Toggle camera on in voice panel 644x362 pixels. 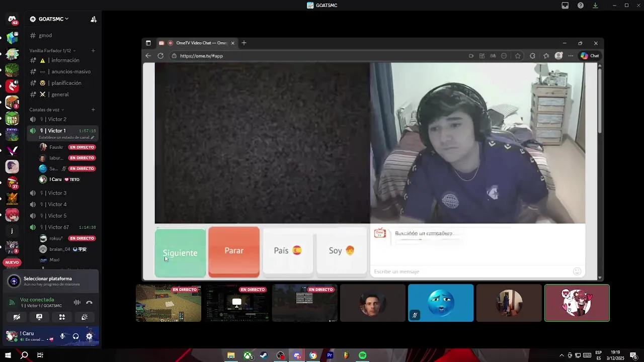point(17,317)
